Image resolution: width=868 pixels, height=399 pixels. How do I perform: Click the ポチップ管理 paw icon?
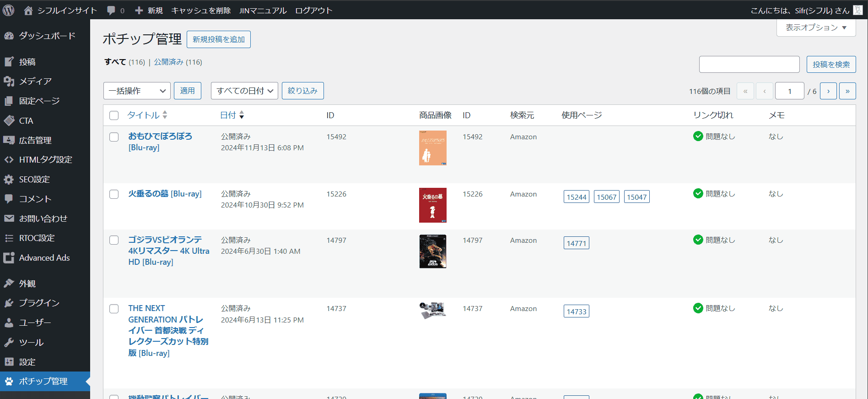(9, 381)
